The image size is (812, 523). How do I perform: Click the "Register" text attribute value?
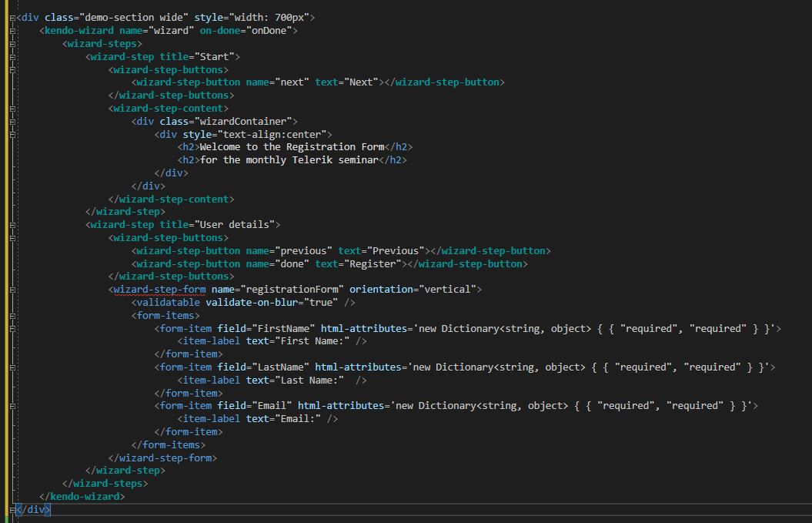pos(373,263)
